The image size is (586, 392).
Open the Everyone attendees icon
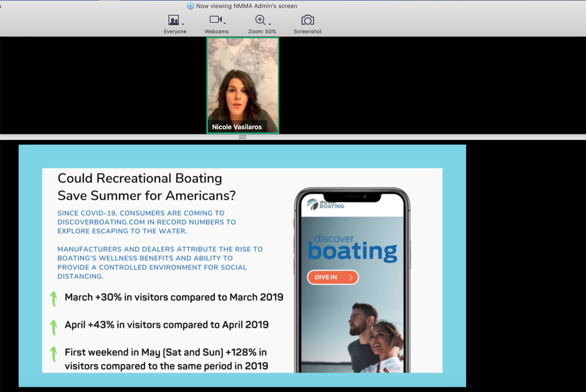(174, 20)
